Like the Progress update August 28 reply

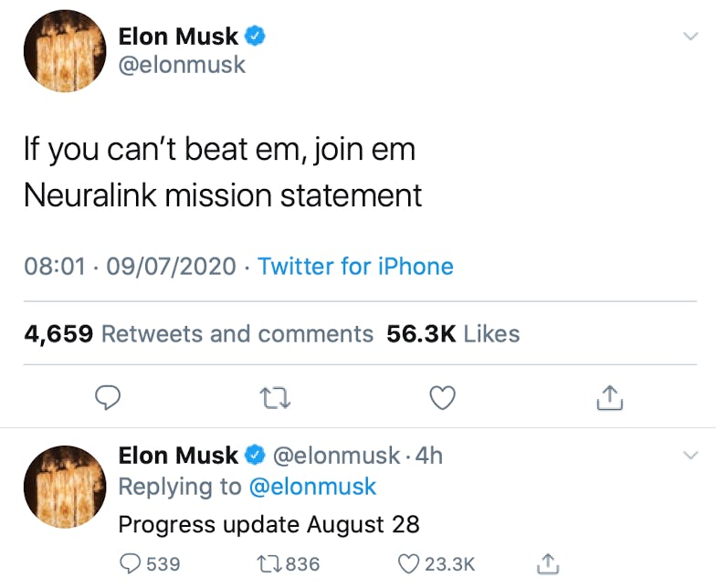pos(408,563)
